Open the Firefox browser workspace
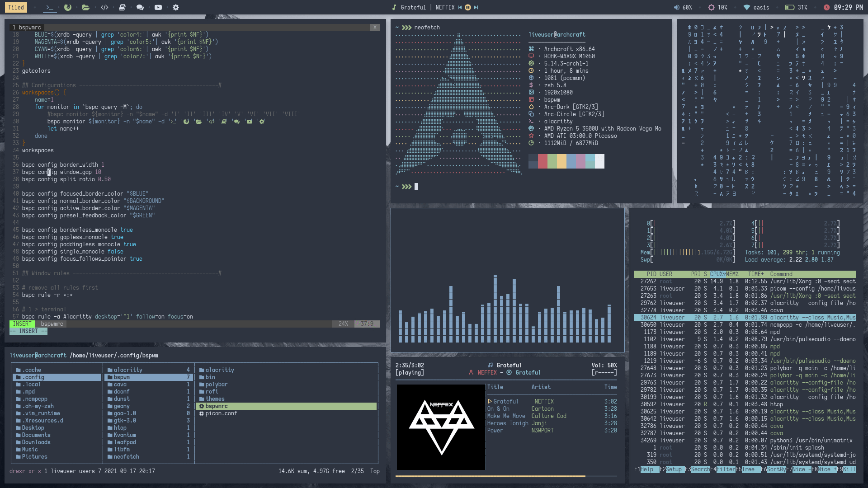Image resolution: width=868 pixels, height=488 pixels. 68,7
